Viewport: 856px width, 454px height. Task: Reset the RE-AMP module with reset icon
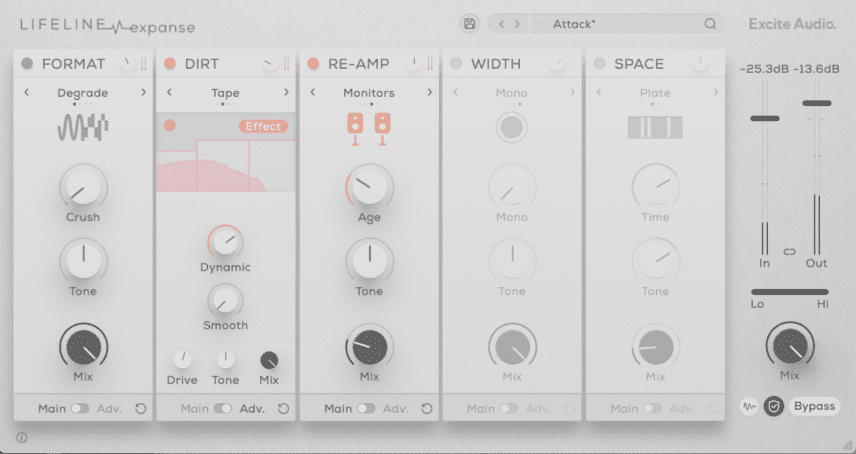(427, 409)
